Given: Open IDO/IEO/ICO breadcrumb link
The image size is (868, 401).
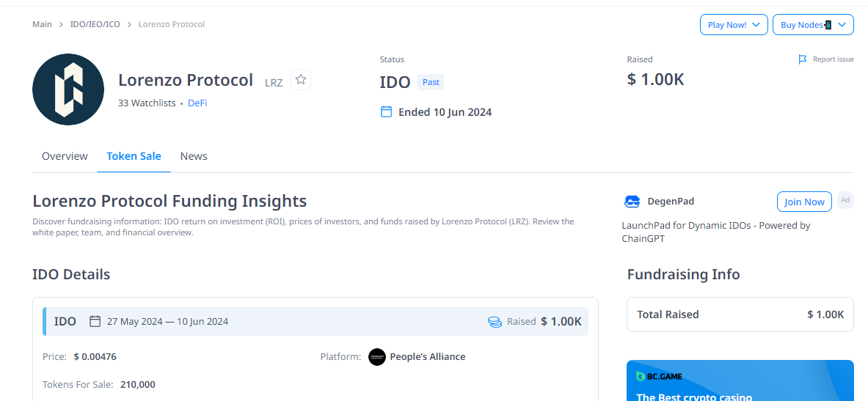Looking at the screenshot, I should pyautogui.click(x=95, y=24).
